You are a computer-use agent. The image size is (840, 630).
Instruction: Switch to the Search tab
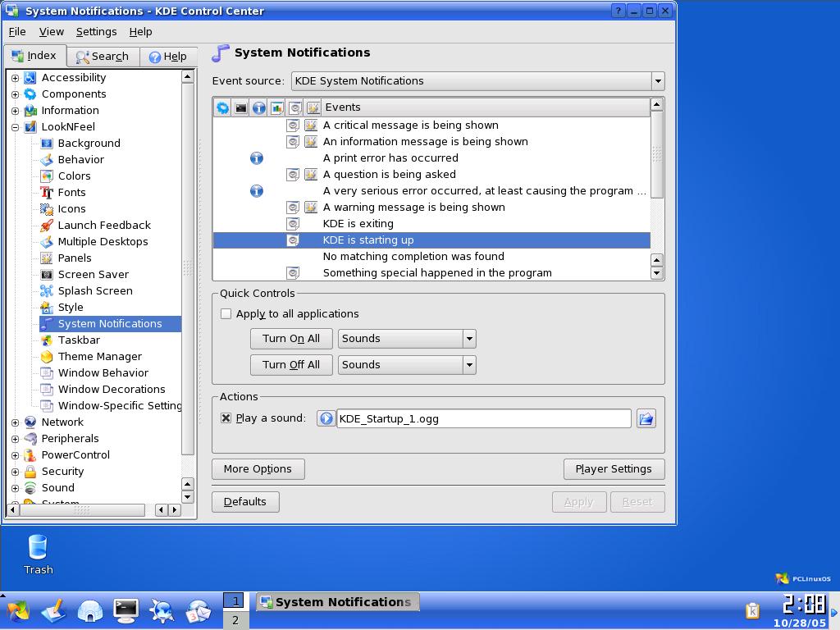[x=103, y=57]
